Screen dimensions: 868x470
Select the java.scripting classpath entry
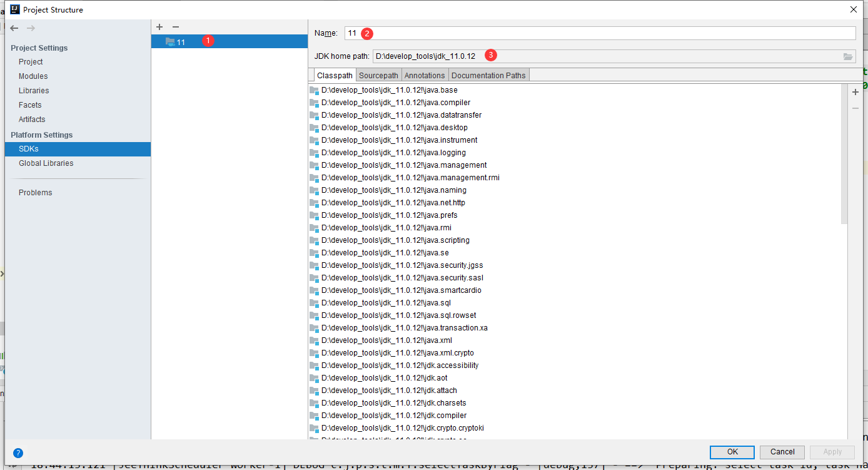click(389, 240)
